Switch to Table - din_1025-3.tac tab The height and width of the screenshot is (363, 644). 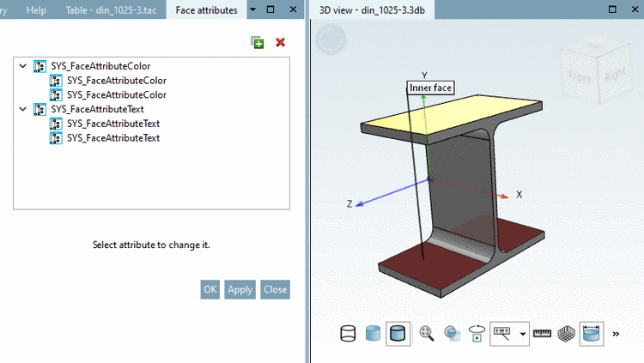click(111, 9)
